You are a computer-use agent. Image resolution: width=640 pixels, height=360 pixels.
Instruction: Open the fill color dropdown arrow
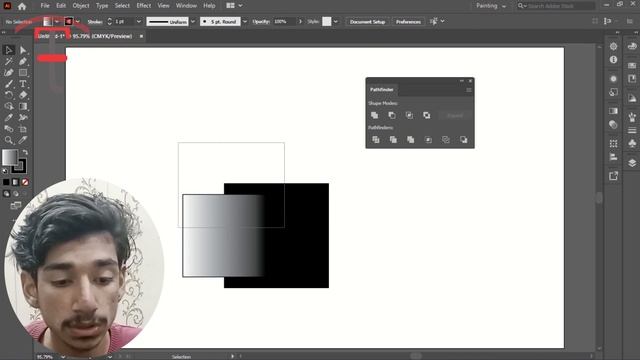(57, 22)
